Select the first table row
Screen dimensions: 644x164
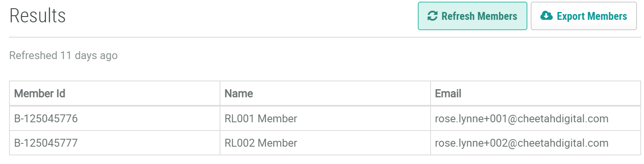click(x=325, y=119)
